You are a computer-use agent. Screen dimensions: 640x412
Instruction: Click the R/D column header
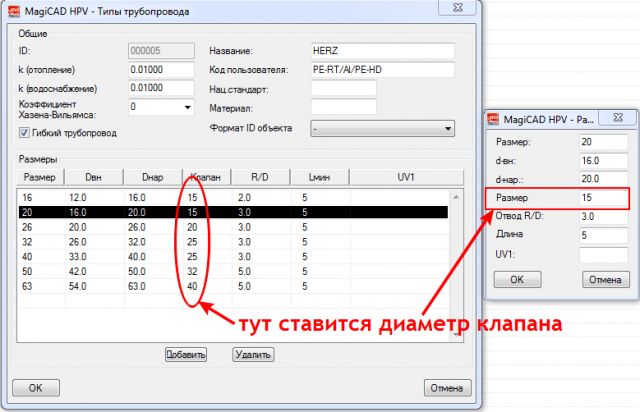tap(260, 177)
